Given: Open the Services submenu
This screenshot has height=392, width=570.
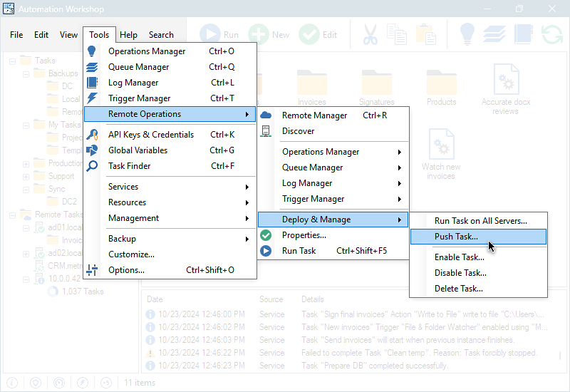Looking at the screenshot, I should tap(170, 187).
